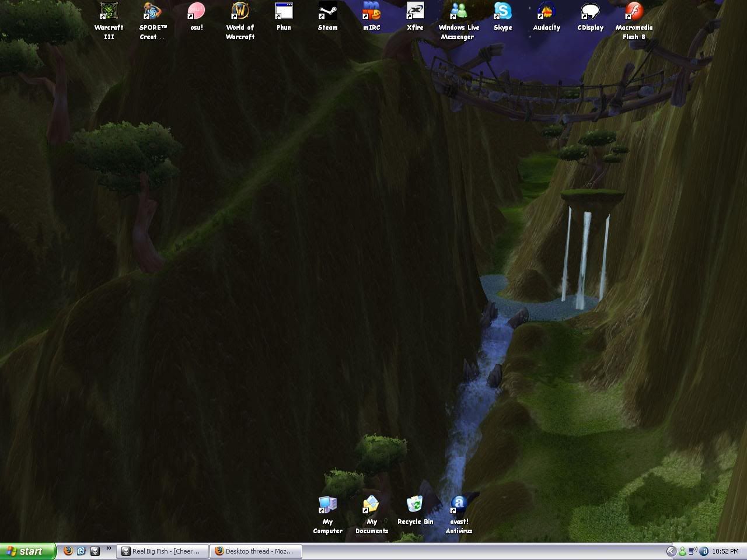Select the Windows Live Messenger shortcut
The height and width of the screenshot is (560, 747).
(459, 21)
